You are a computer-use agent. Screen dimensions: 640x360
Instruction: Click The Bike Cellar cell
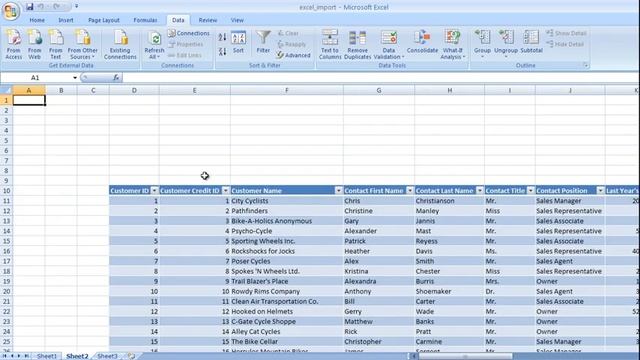(x=287, y=342)
